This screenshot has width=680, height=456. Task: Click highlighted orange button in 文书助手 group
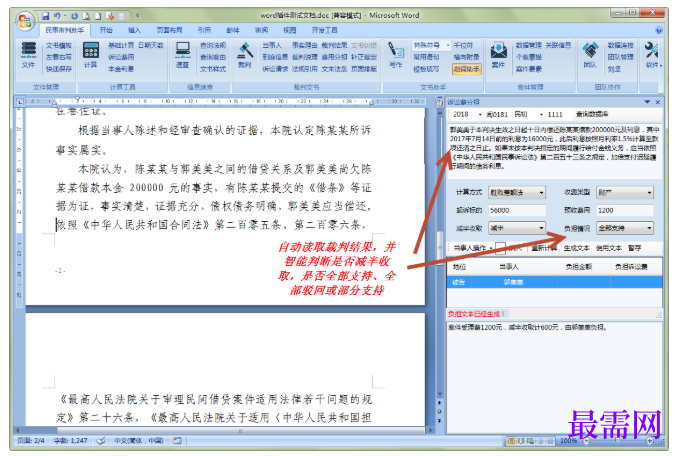(x=467, y=69)
